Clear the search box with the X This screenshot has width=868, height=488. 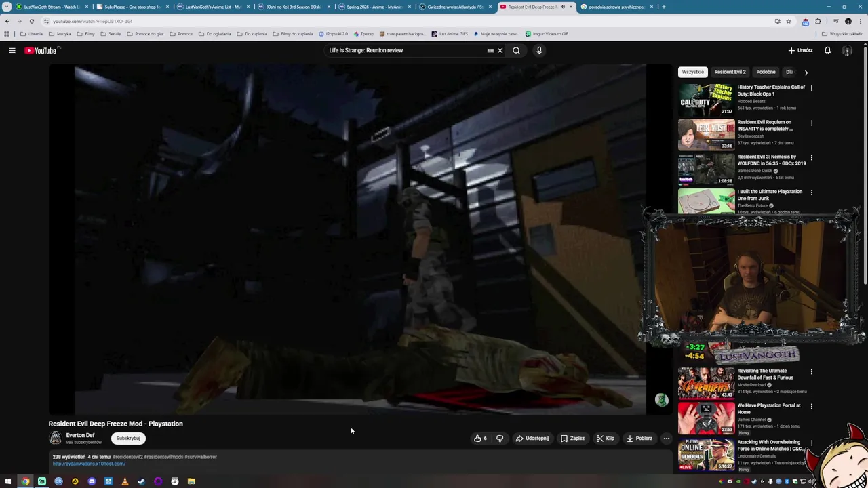tap(500, 50)
